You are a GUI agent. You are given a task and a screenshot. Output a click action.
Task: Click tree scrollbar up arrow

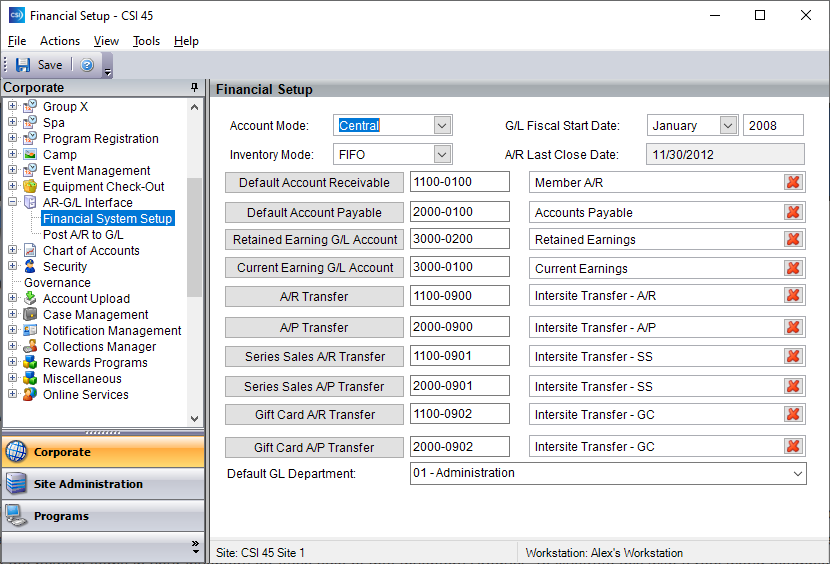click(x=194, y=107)
